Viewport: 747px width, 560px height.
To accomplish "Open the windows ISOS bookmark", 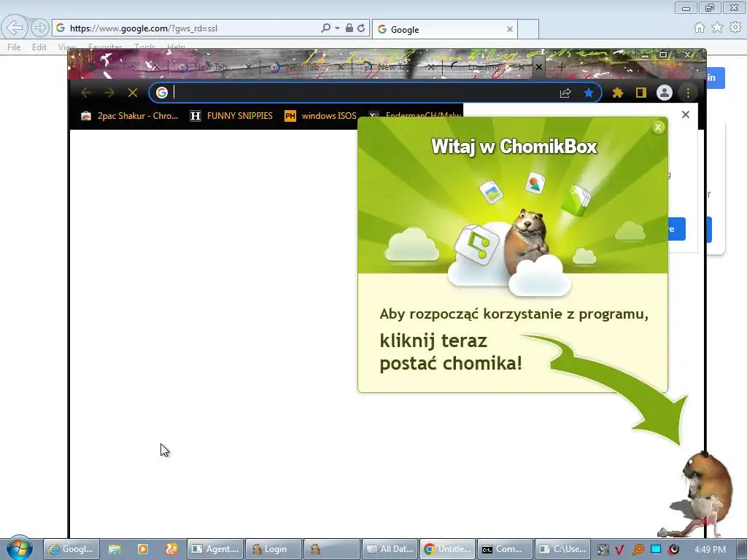I will click(x=320, y=116).
